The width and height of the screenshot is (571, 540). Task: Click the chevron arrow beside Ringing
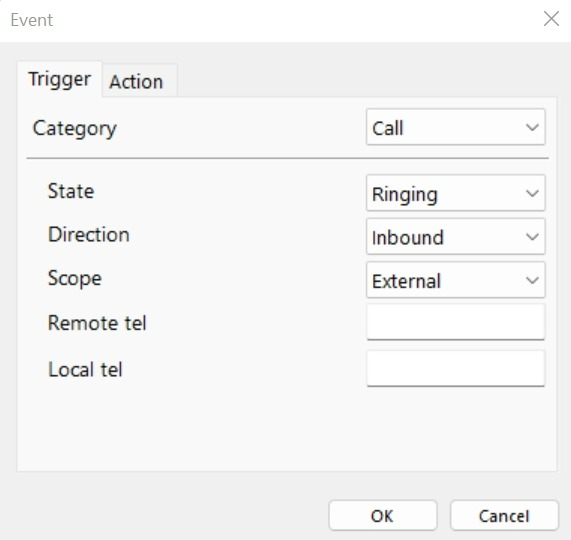pos(532,193)
